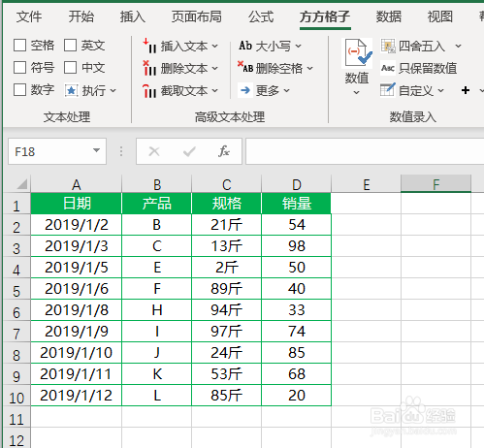This screenshot has width=484, height=448.
Task: Click the plus icon in 数值录入
Action: tap(466, 90)
